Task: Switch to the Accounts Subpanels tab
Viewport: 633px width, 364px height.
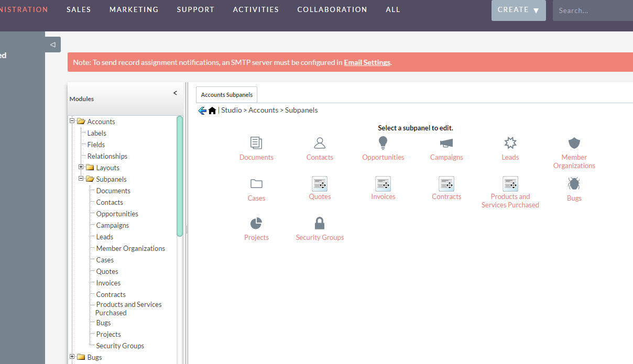Action: click(227, 95)
